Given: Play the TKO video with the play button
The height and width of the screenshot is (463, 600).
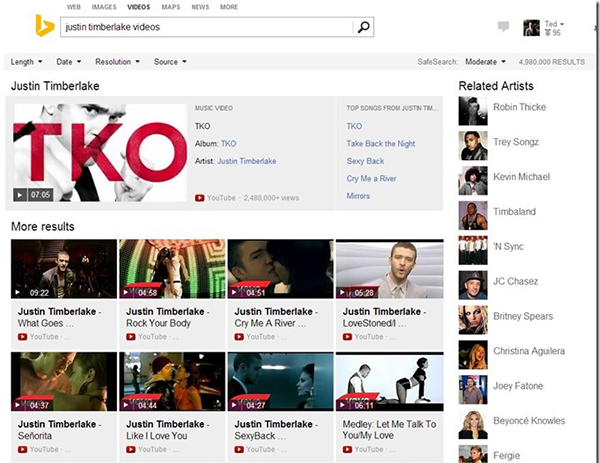Looking at the screenshot, I should 20,195.
